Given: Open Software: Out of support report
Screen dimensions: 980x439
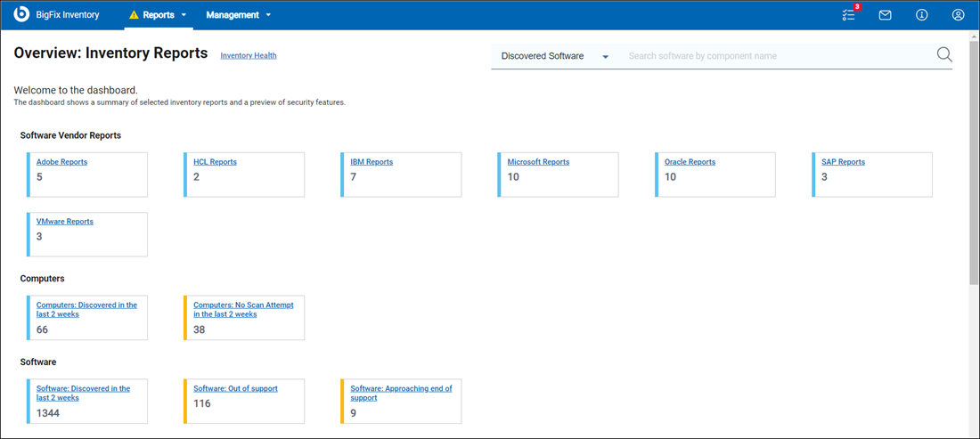Looking at the screenshot, I should [x=235, y=389].
